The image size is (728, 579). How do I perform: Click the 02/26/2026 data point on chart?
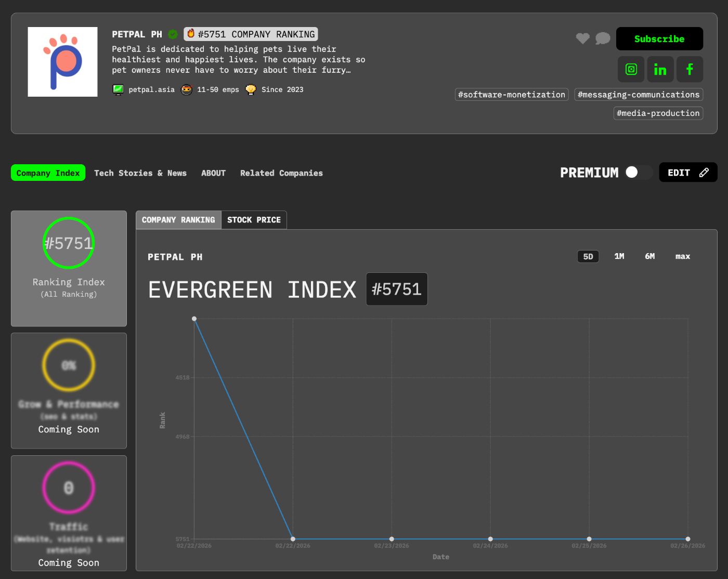(687, 539)
